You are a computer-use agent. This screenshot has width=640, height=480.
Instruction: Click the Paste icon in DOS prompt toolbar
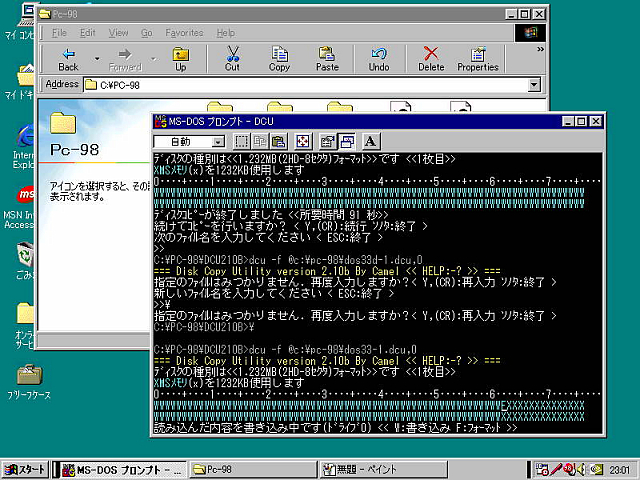[x=278, y=142]
